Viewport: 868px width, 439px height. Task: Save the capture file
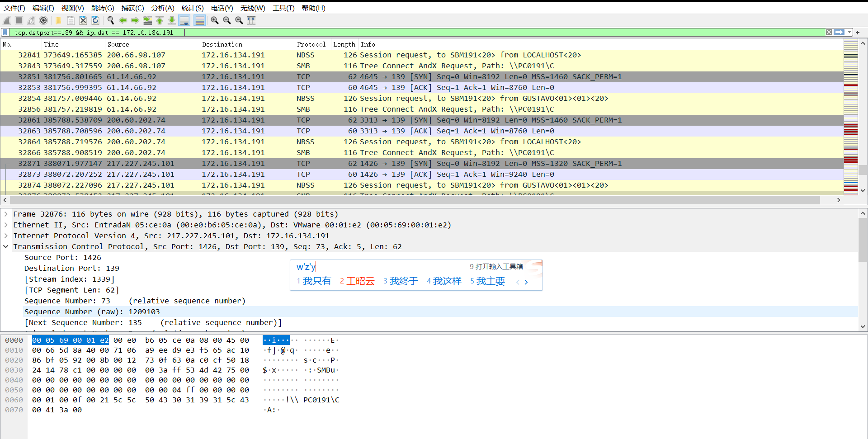click(x=71, y=20)
